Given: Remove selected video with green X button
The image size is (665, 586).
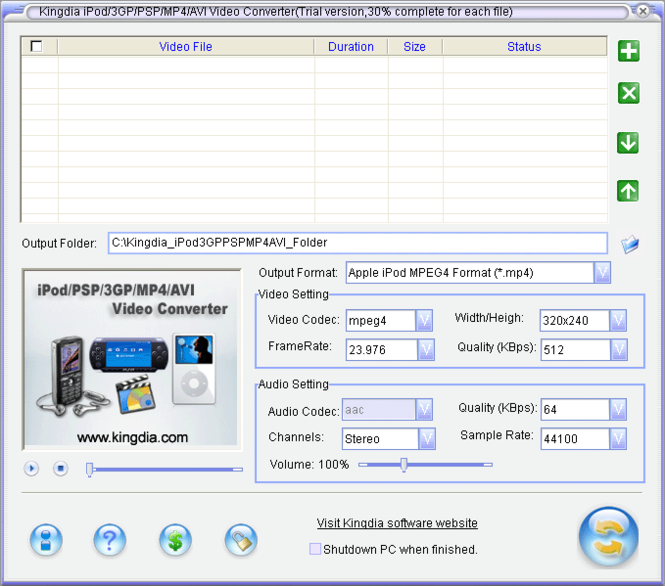Looking at the screenshot, I should [x=629, y=93].
